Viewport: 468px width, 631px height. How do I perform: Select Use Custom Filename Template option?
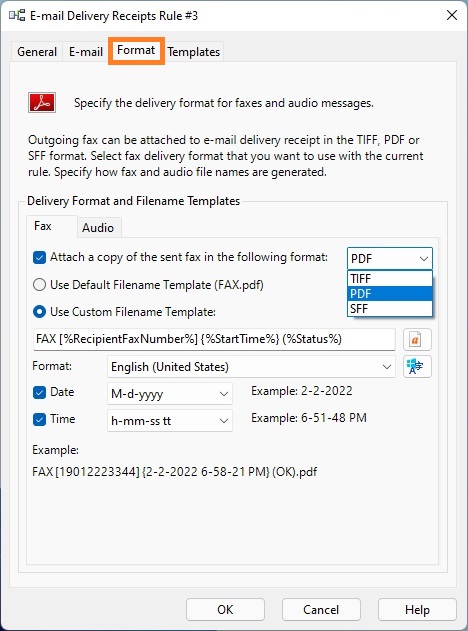tap(39, 312)
